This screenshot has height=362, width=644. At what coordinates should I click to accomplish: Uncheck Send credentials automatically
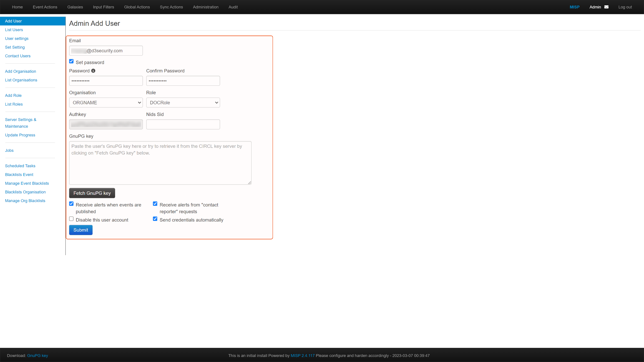[155, 219]
